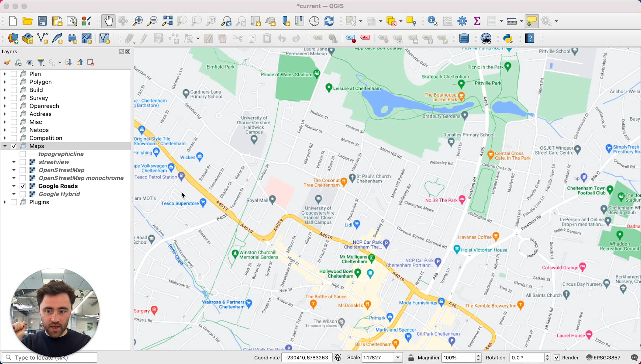Open the Identify Features tool

433,21
